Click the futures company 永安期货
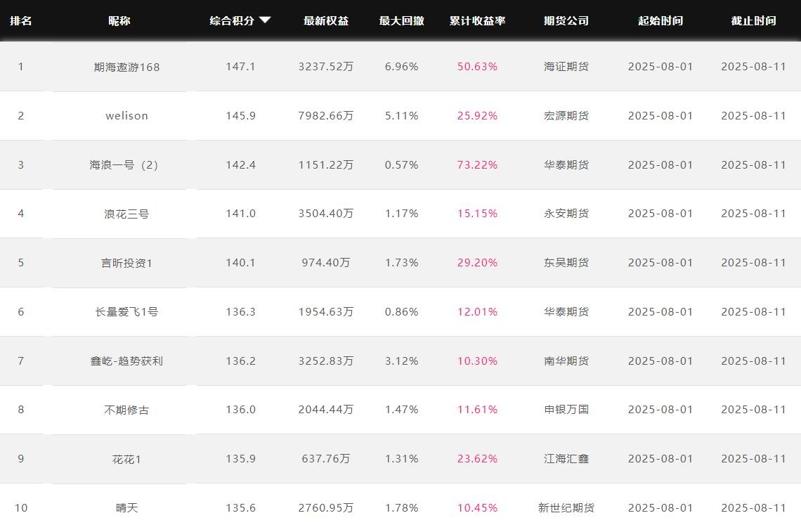801x532 pixels. 566,213
